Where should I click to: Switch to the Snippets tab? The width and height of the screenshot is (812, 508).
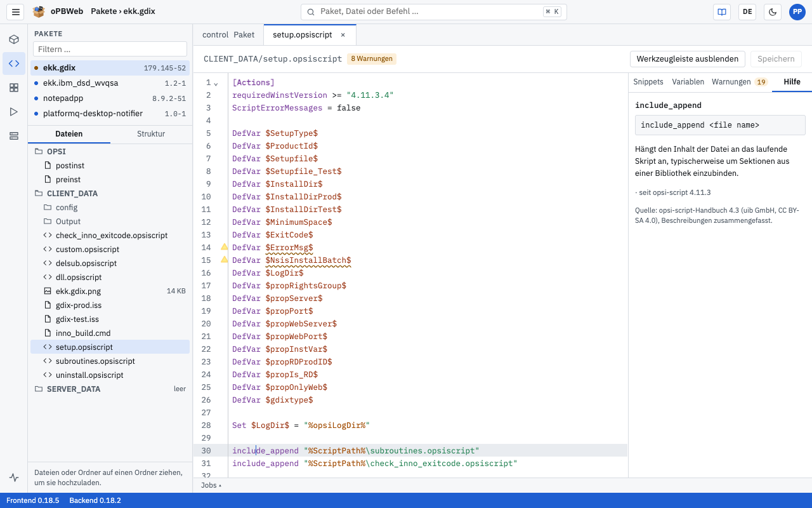[x=648, y=82]
